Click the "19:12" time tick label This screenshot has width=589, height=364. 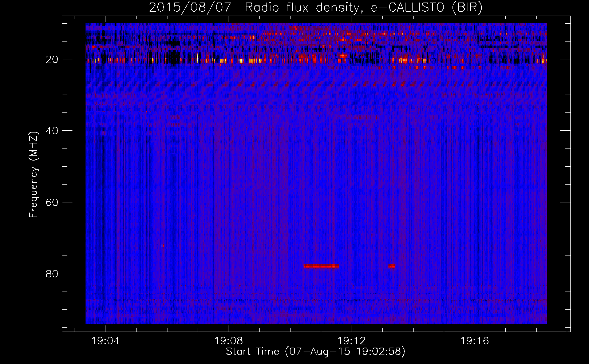(352, 341)
